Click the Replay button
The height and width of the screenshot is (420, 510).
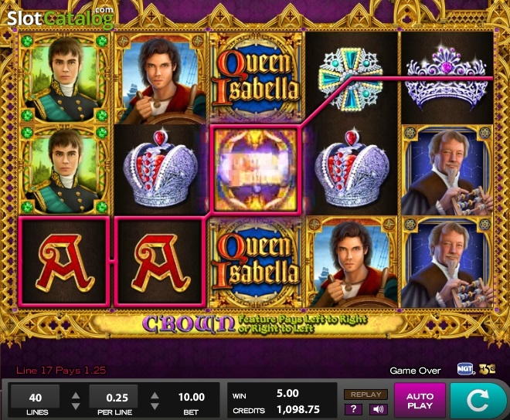[x=366, y=395]
